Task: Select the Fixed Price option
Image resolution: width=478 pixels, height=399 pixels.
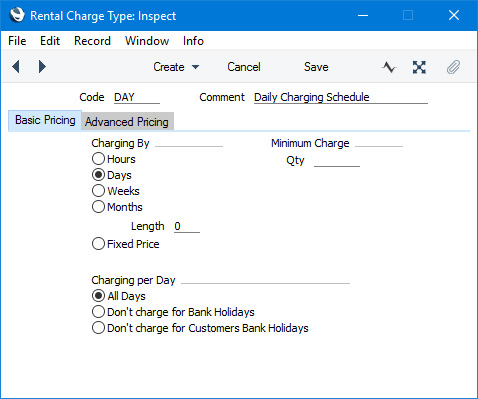Action: pyautogui.click(x=125, y=244)
